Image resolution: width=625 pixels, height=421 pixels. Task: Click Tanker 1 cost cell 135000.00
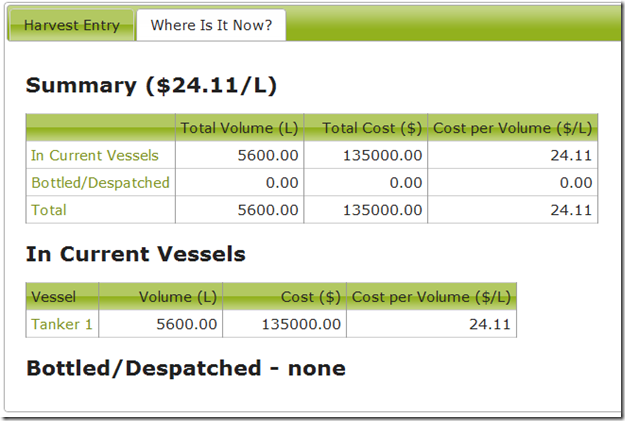(x=285, y=324)
